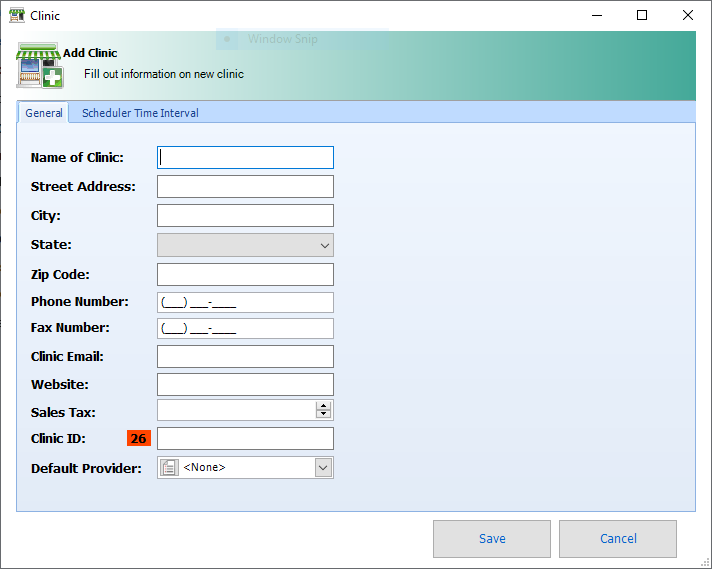Viewport: 712px width, 569px height.
Task: Click the Website input field
Action: pos(245,384)
